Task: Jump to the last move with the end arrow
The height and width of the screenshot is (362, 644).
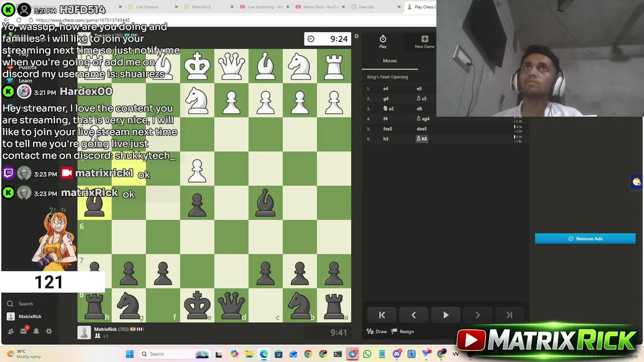Action: click(509, 315)
